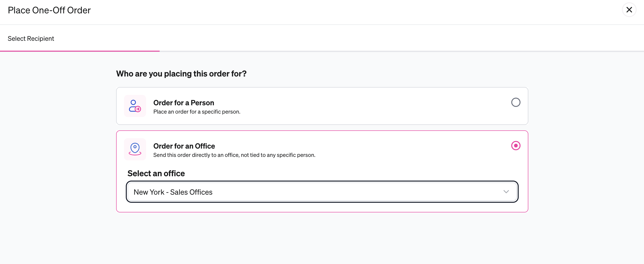The height and width of the screenshot is (264, 644).
Task: Click the X icon in top right corner
Action: pos(629,10)
